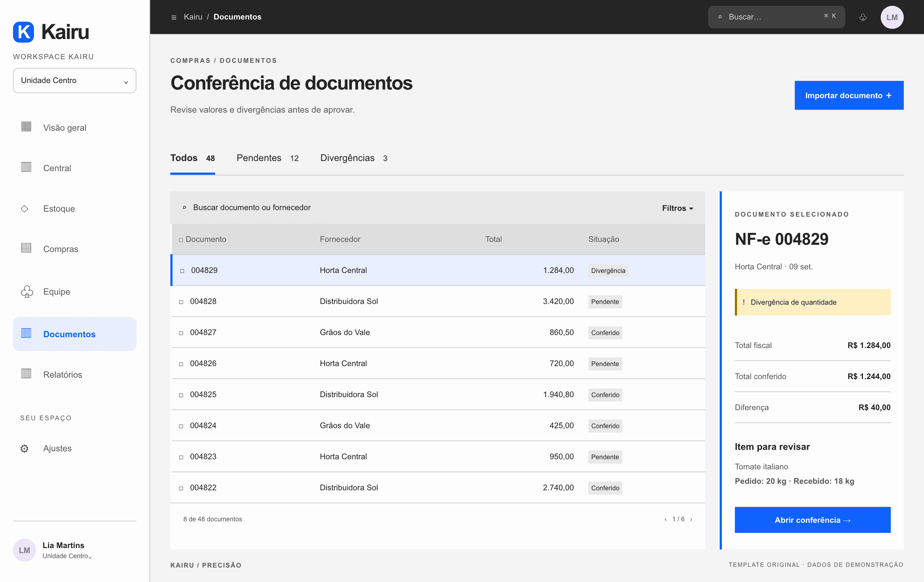
Task: Click Abrir conferência button
Action: (812, 520)
